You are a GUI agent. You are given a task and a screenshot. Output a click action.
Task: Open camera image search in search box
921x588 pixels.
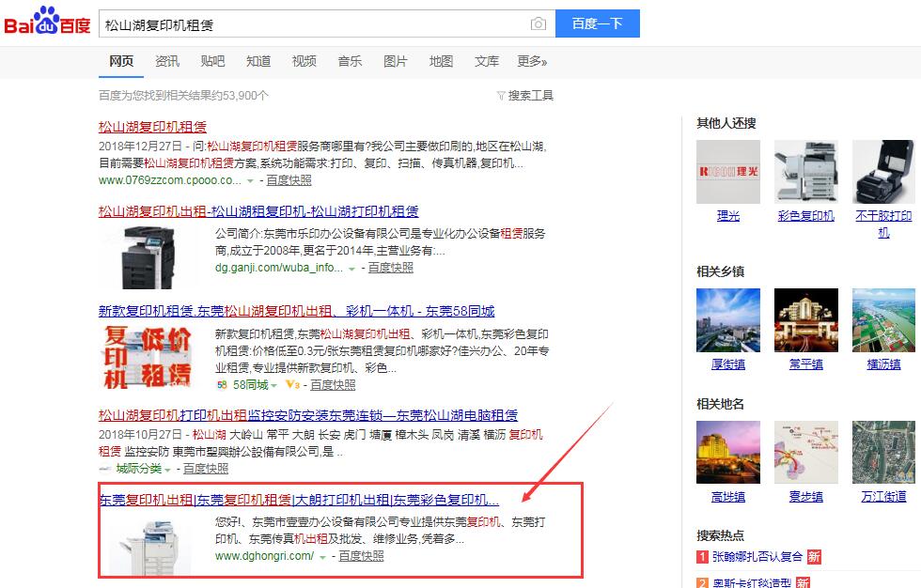click(x=538, y=23)
